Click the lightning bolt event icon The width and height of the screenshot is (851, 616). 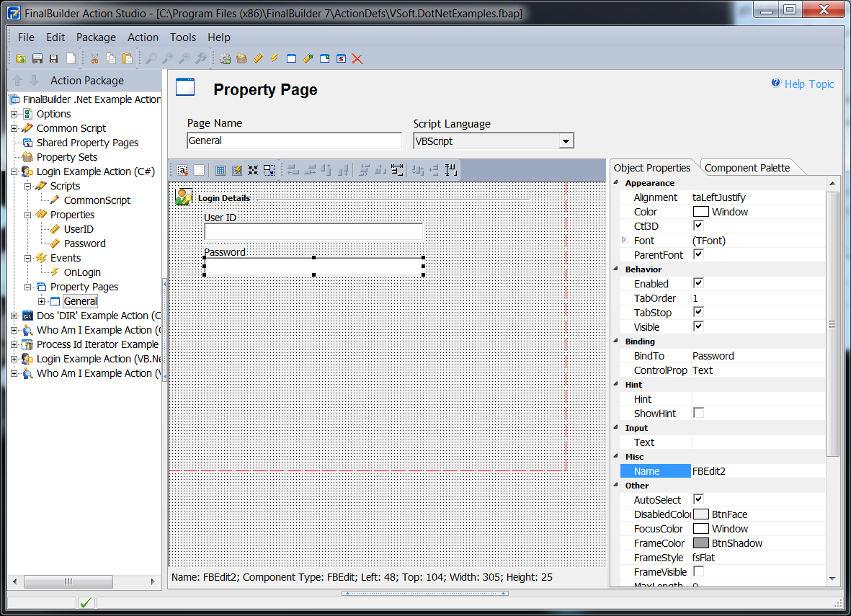click(275, 58)
